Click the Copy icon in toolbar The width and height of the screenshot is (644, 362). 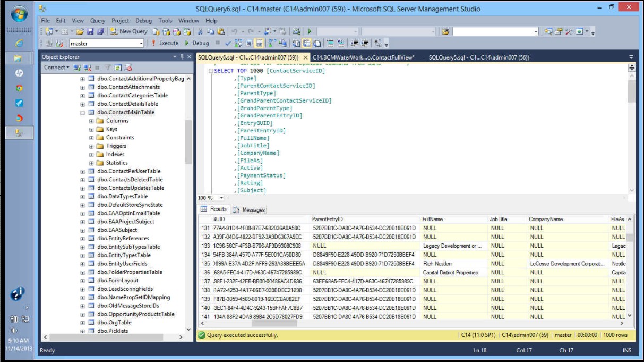point(210,31)
